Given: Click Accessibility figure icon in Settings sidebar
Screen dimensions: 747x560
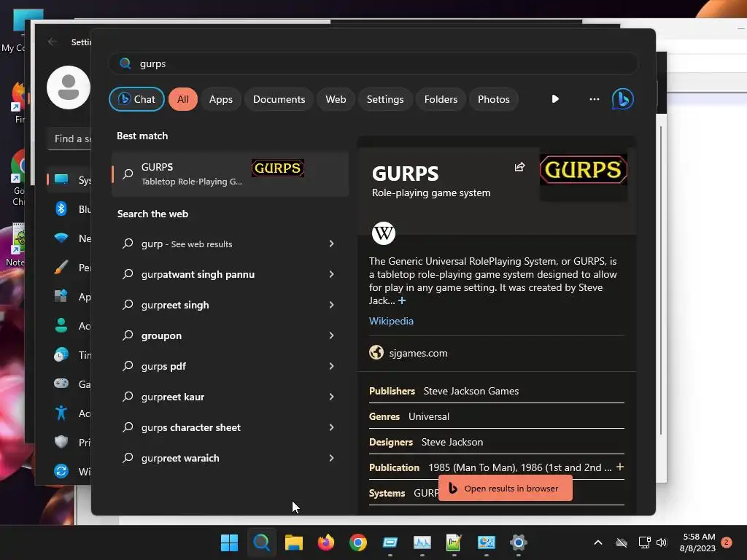Looking at the screenshot, I should click(x=61, y=413).
